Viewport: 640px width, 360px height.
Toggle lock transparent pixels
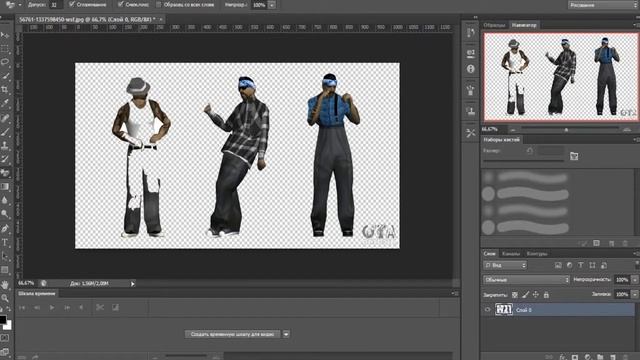pyautogui.click(x=515, y=295)
